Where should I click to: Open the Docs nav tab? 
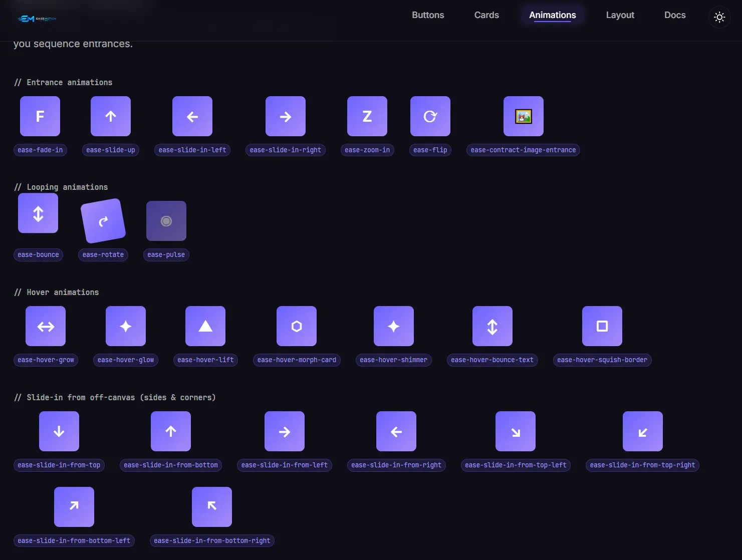[675, 15]
